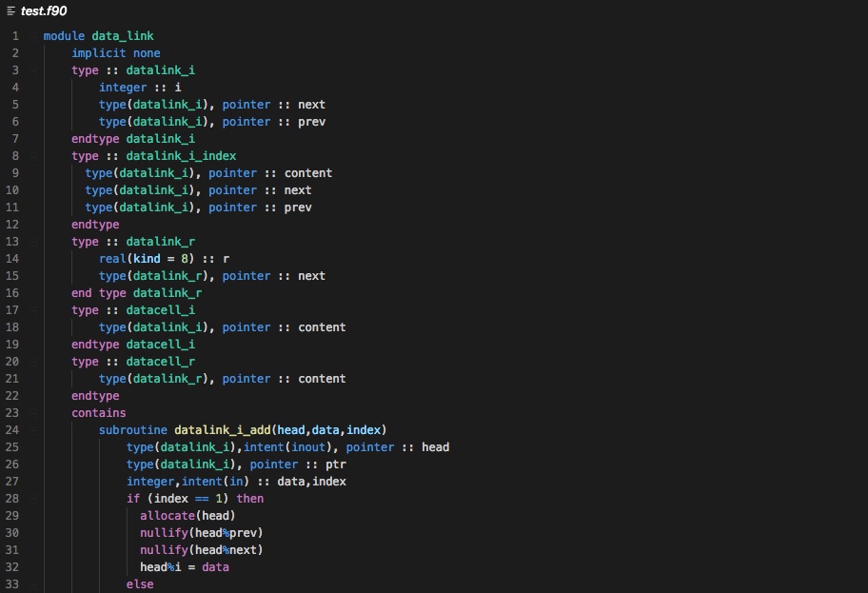Click 'kind' parameter on line 14
Viewport: 868px width, 593px height.
pyautogui.click(x=147, y=259)
